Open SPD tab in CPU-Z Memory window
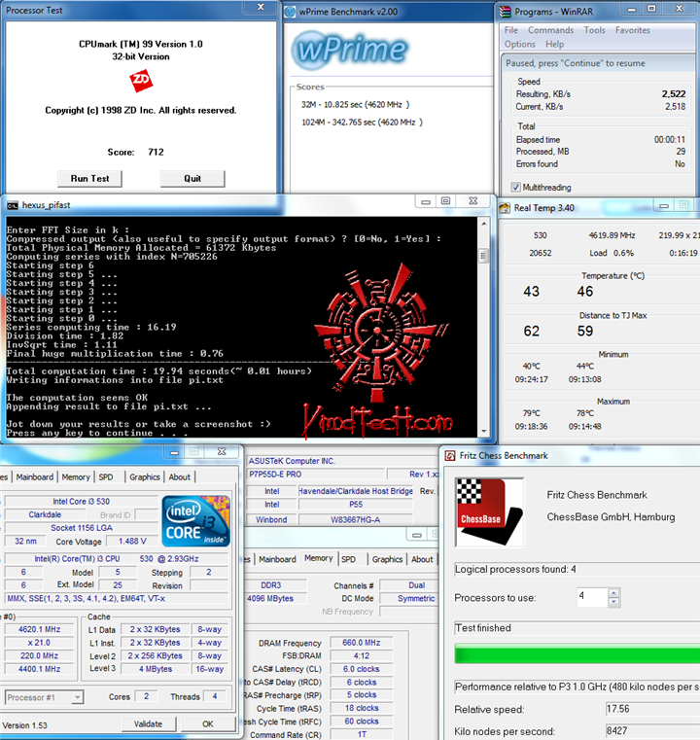Viewport: 700px width, 740px height. (x=349, y=559)
